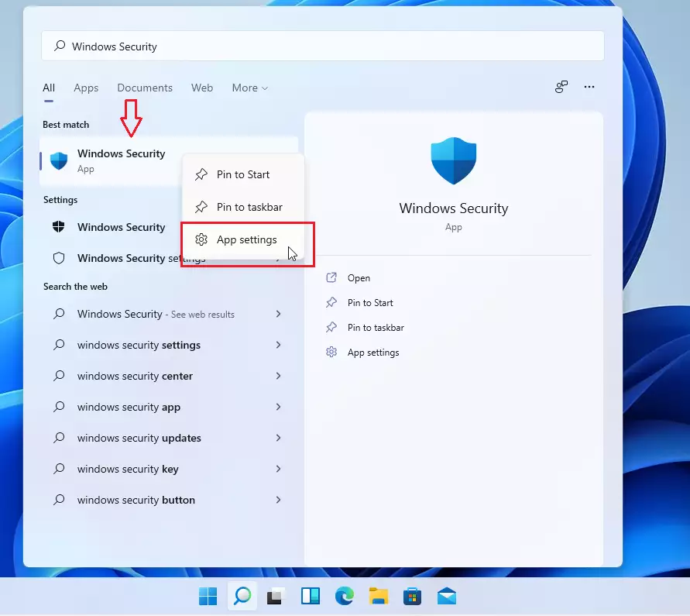Click the Windows Security search input field

point(323,46)
